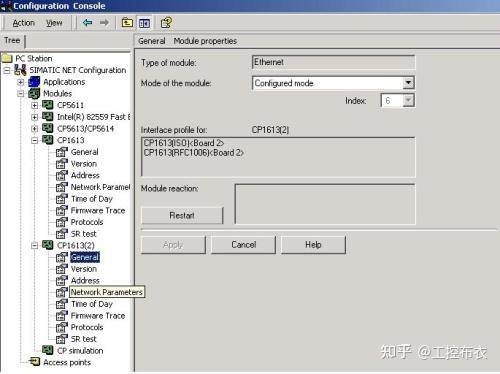This screenshot has width=500, height=374.
Task: Click the SIMATIC NET Configuration icon
Action: pyautogui.click(x=20, y=70)
